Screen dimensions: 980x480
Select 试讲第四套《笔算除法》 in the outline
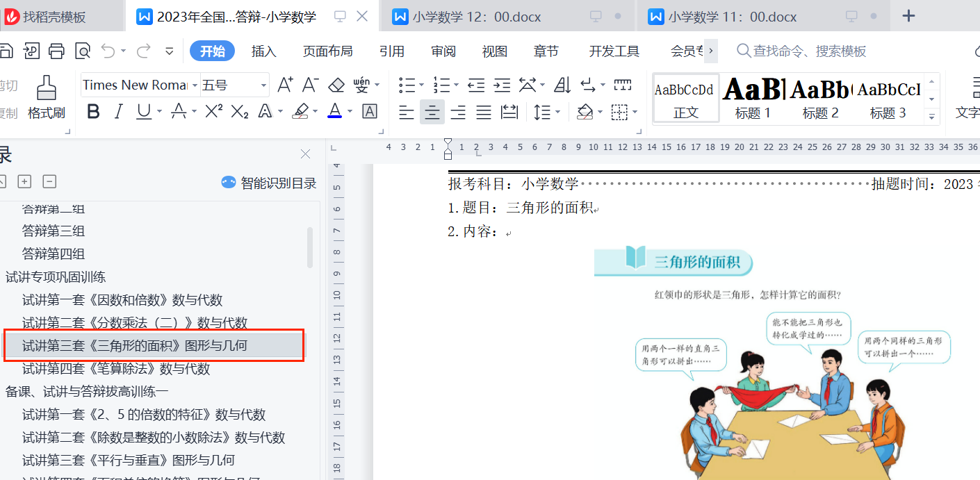coord(116,368)
